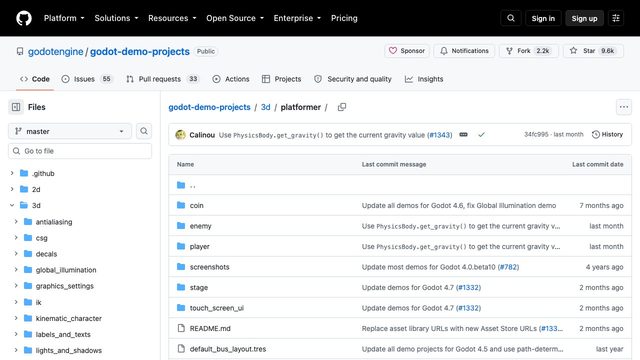
Task: Open the coin folder icon
Action: click(x=181, y=205)
